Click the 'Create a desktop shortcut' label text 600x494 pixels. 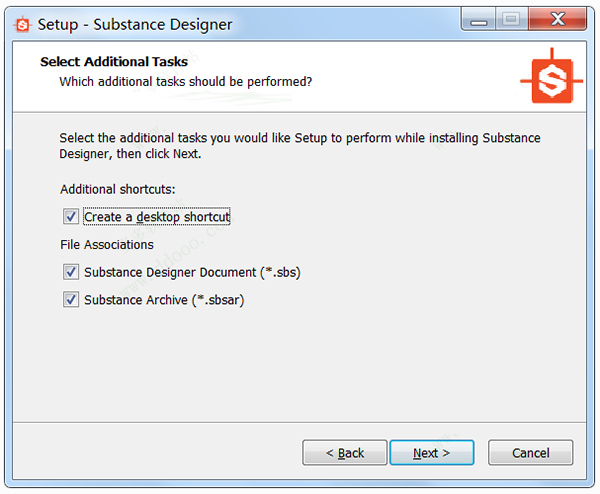[x=157, y=217]
